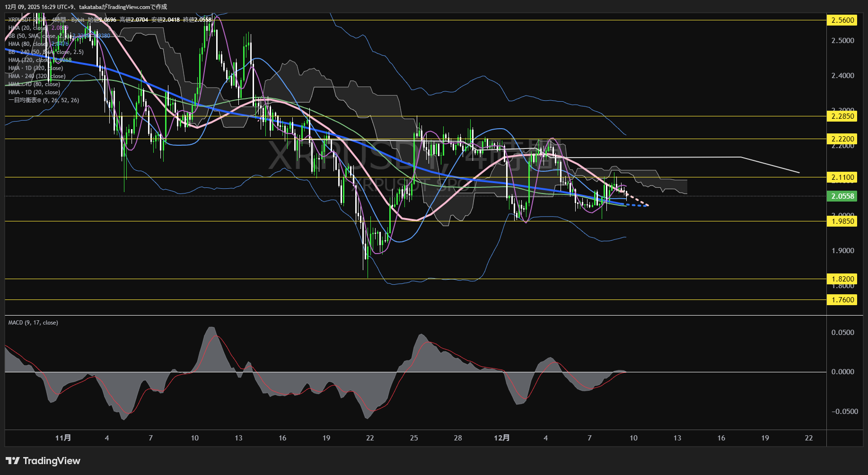Select the yellow 2.1100 price level label

click(x=842, y=177)
